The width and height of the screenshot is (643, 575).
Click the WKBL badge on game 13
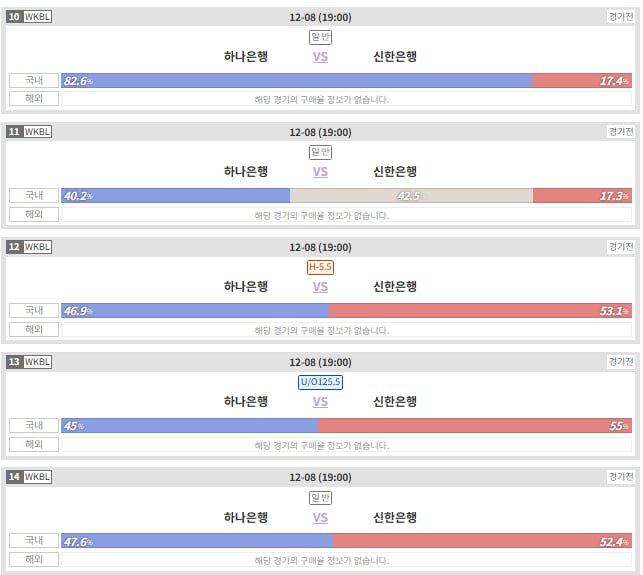(37, 362)
